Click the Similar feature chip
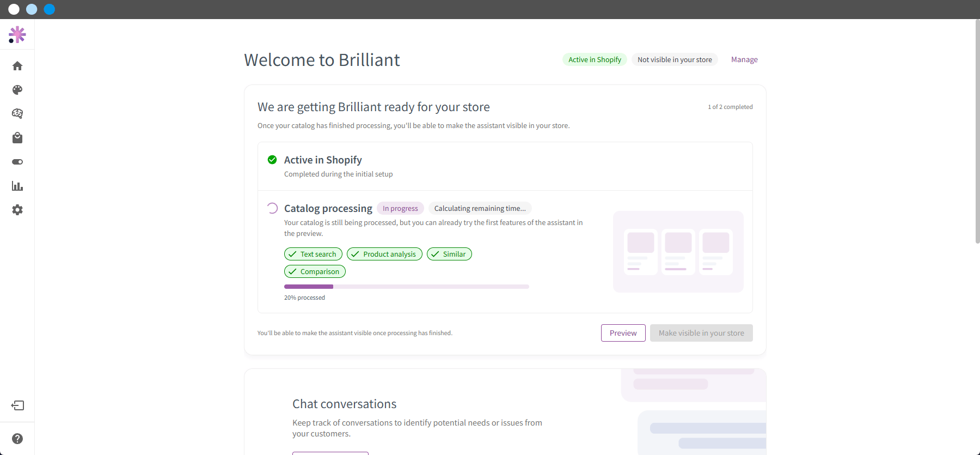Image resolution: width=980 pixels, height=455 pixels. point(449,254)
